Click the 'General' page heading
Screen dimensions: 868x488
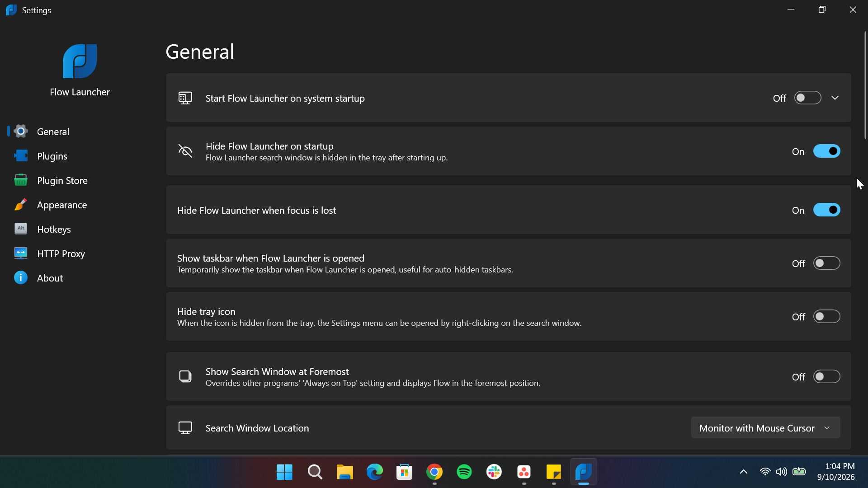coord(200,52)
